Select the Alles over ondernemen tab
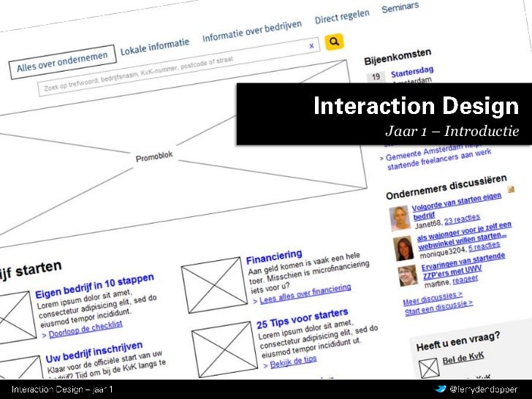532x399 pixels. 63,62
